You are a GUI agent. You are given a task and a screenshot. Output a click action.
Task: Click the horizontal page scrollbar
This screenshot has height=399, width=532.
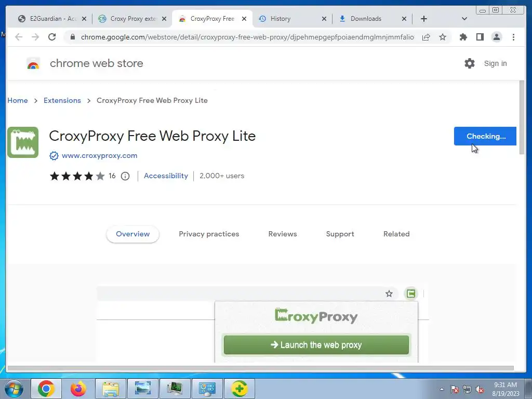click(x=261, y=368)
